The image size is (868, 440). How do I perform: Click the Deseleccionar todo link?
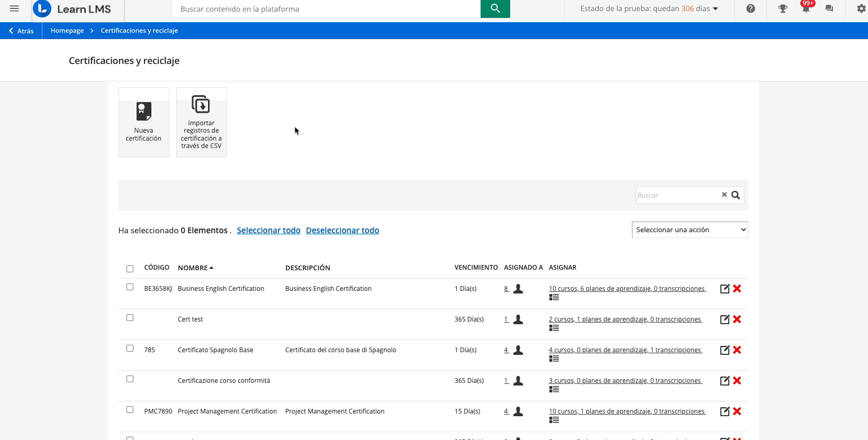tap(342, 230)
